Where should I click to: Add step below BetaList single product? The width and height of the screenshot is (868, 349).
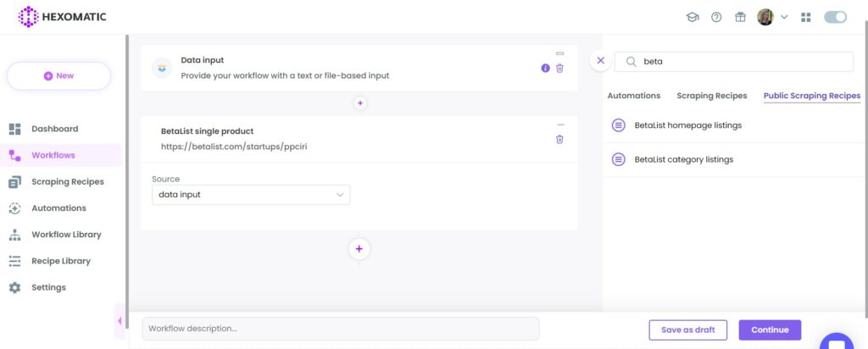pyautogui.click(x=359, y=249)
